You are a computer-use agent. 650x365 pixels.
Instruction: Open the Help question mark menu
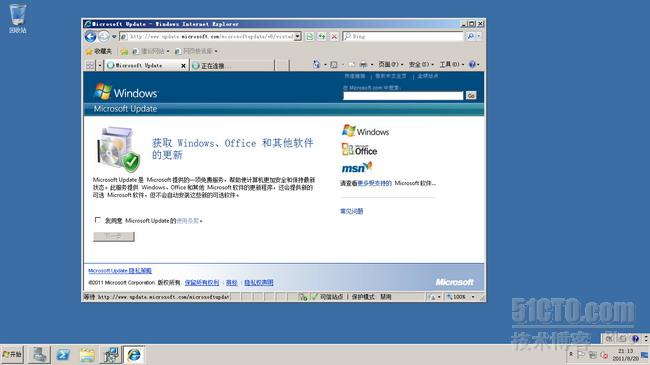pyautogui.click(x=474, y=65)
